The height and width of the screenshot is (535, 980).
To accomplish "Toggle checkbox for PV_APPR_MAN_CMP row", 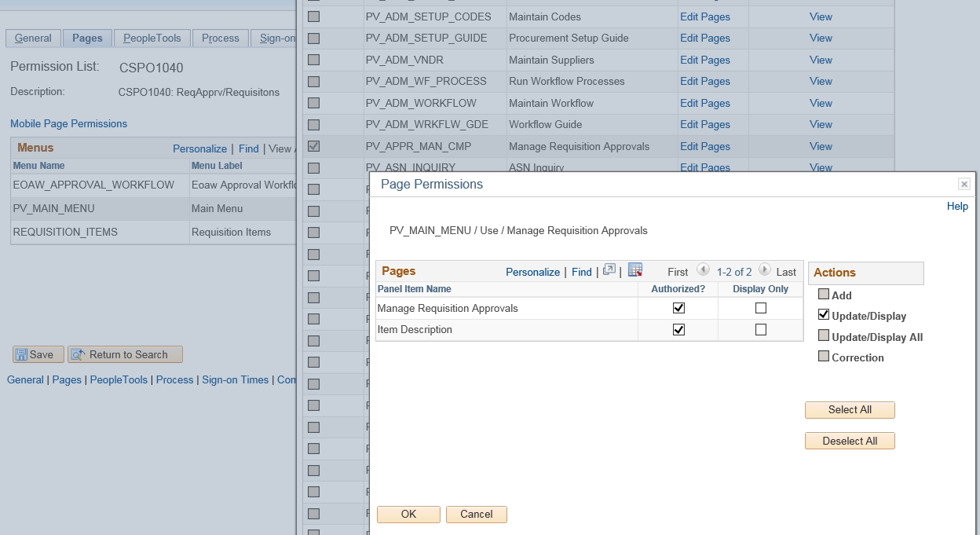I will tap(314, 146).
